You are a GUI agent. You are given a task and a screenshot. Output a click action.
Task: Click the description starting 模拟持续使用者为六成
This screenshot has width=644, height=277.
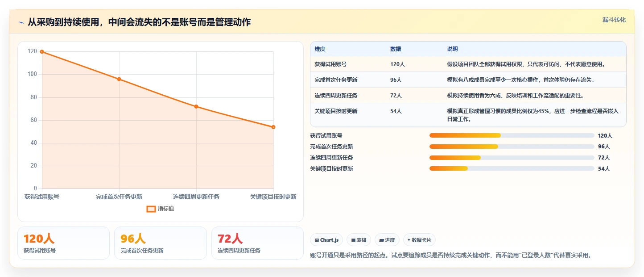coord(515,96)
